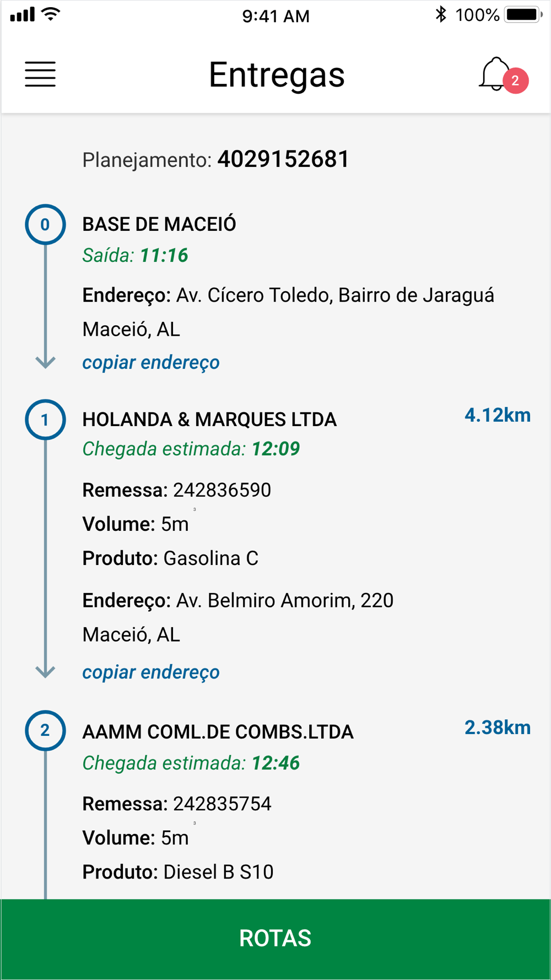Click the arrow below Base de Maceió stop
Viewport: 551px width, 980px height.
point(45,361)
